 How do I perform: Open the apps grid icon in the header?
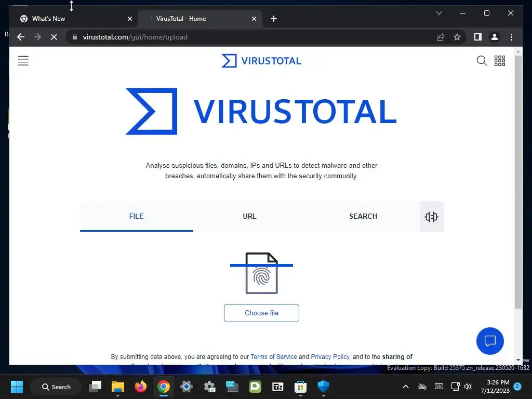pos(499,61)
